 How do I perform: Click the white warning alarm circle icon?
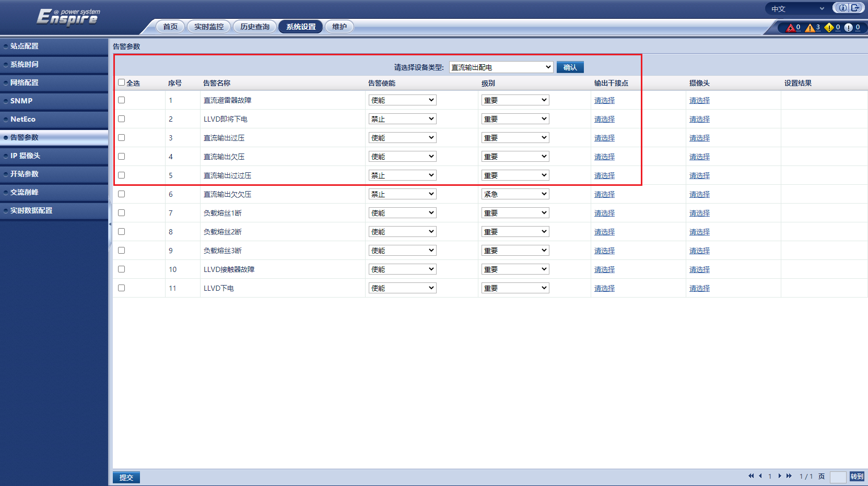(848, 28)
